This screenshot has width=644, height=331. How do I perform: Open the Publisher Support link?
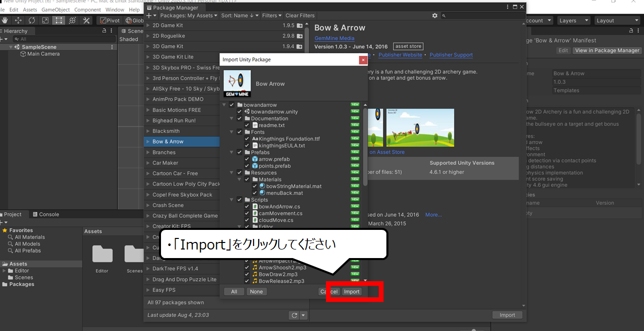click(451, 55)
